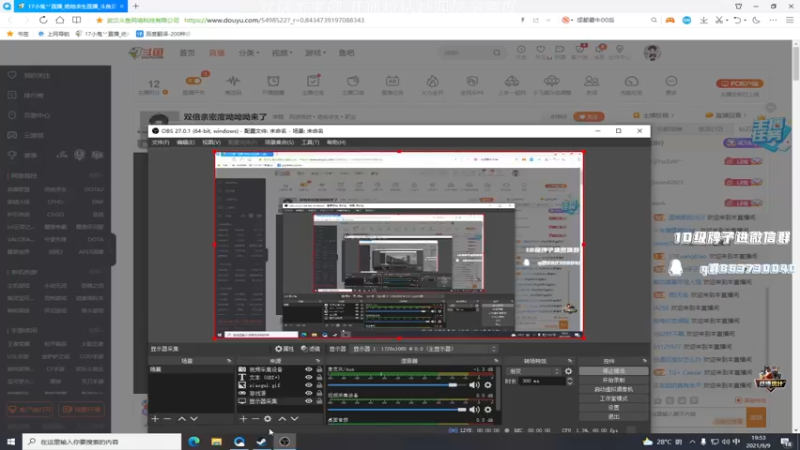Screen dimensions: 800x450
Task: Toggle lock on the 视频采集设备 source
Action: [x=319, y=369]
